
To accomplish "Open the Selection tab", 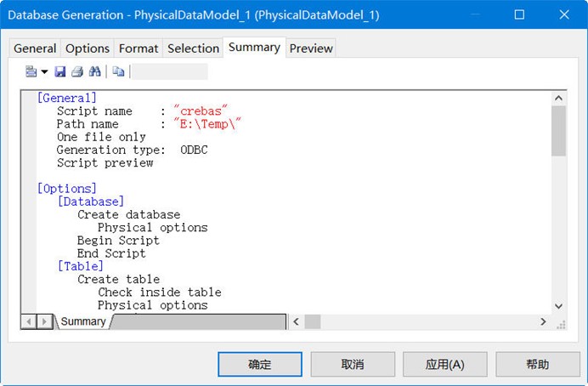I will [x=193, y=48].
